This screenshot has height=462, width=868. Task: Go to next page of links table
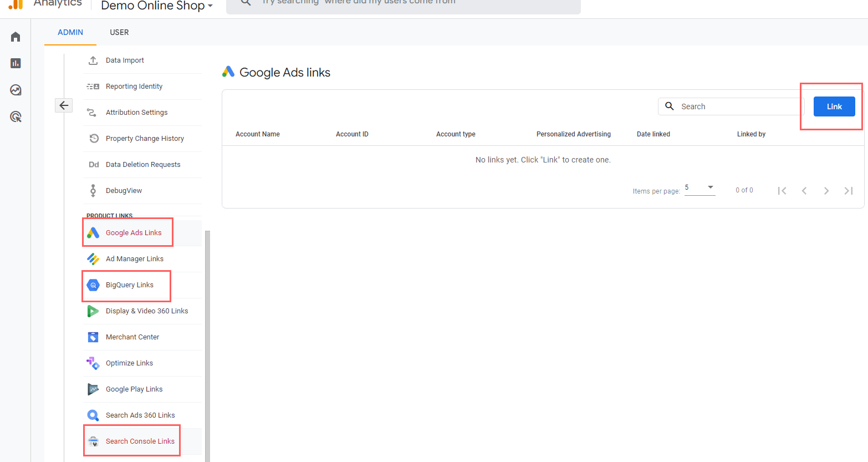click(826, 191)
